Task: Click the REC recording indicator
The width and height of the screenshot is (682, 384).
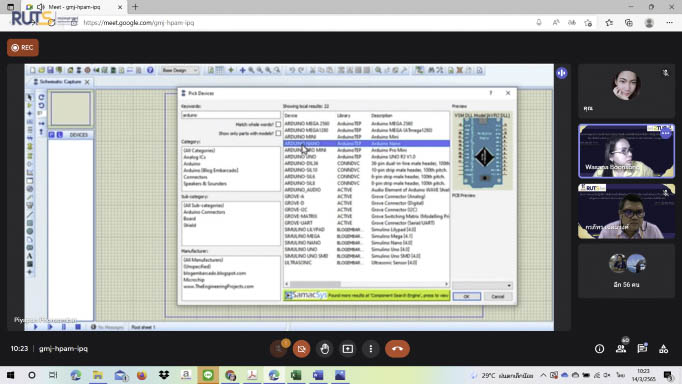Action: click(x=23, y=47)
